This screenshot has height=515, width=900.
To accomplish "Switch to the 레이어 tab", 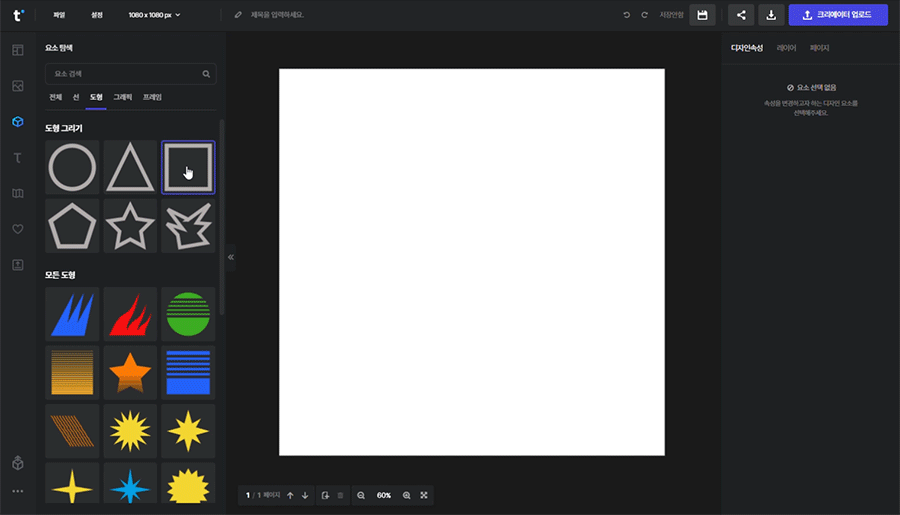I will click(x=786, y=48).
